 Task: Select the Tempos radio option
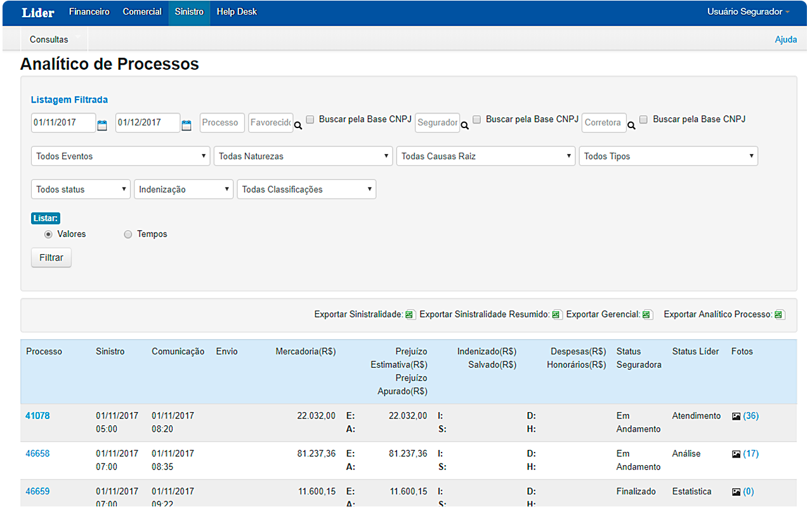pos(128,235)
